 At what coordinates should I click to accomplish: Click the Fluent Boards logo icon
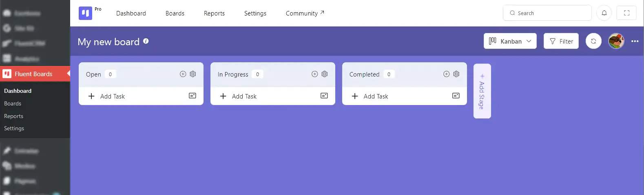tap(85, 13)
